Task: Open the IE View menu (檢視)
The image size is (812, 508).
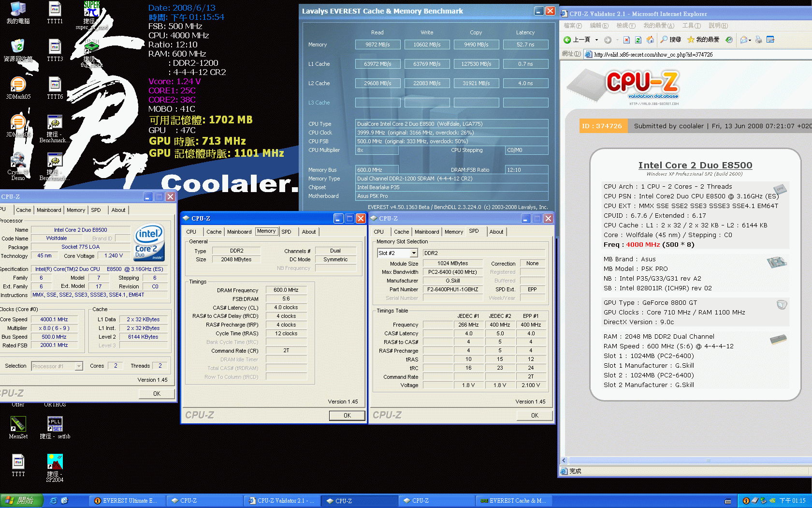Action: coord(625,26)
